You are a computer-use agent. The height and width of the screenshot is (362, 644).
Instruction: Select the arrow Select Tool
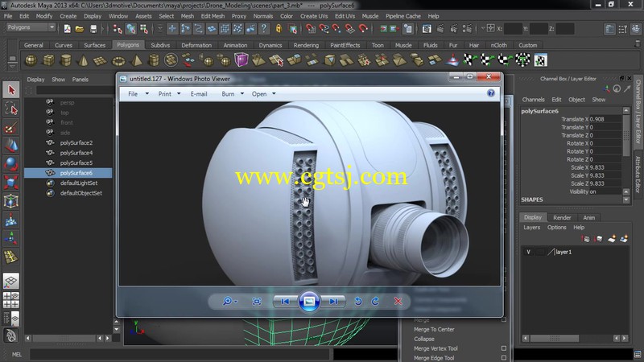[x=11, y=90]
